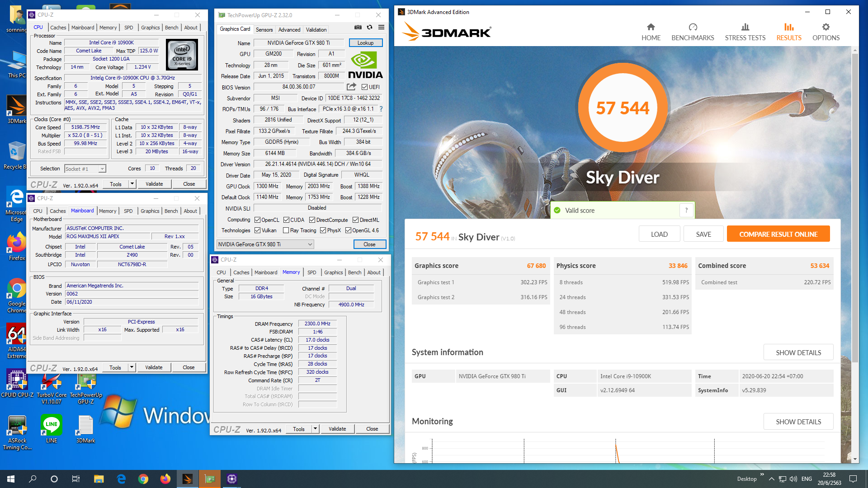Click the Bus Interface question mark icon
Viewport: 868px width, 488px height.
pyautogui.click(x=381, y=109)
